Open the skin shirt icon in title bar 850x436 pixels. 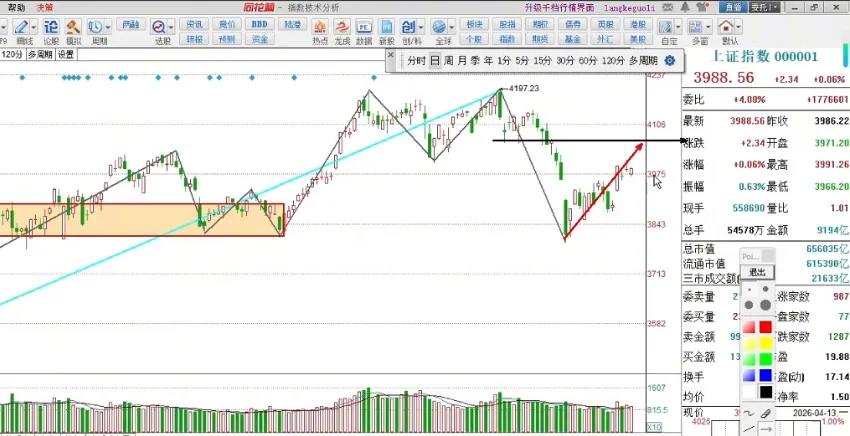703,7
